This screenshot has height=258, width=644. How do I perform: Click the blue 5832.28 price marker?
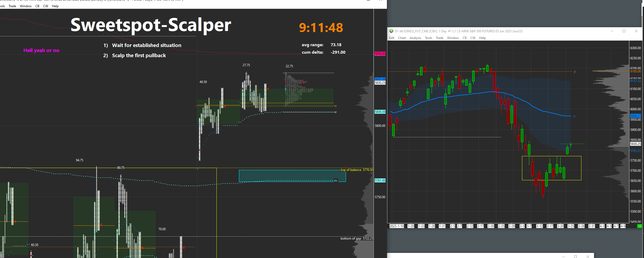coord(380,79)
